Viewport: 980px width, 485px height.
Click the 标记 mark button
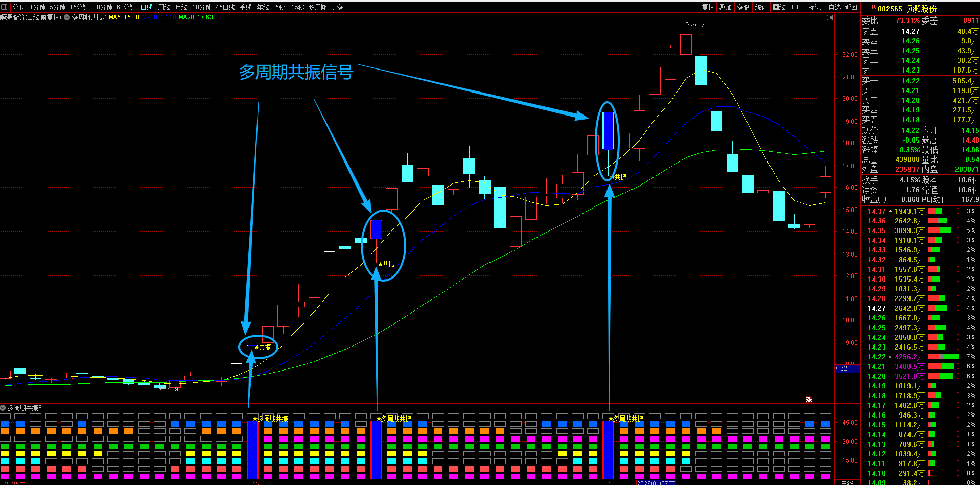pos(815,7)
